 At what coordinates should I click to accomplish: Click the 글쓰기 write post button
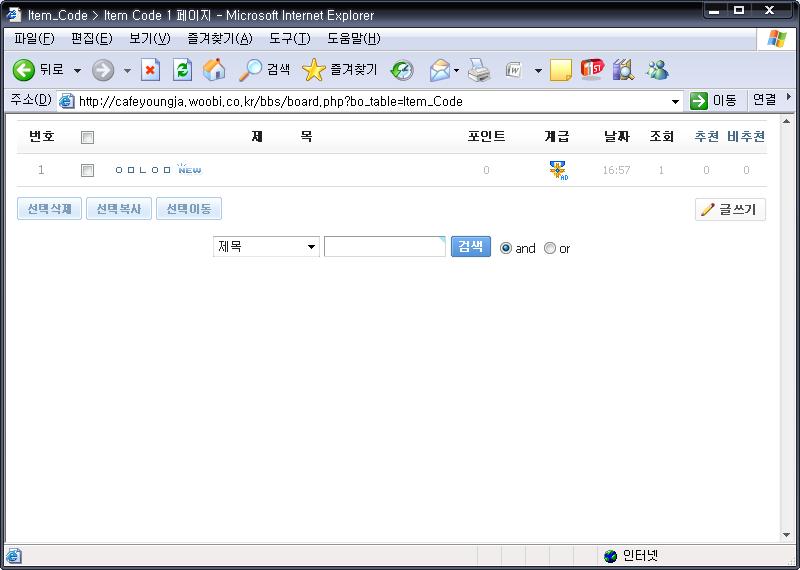coord(730,209)
